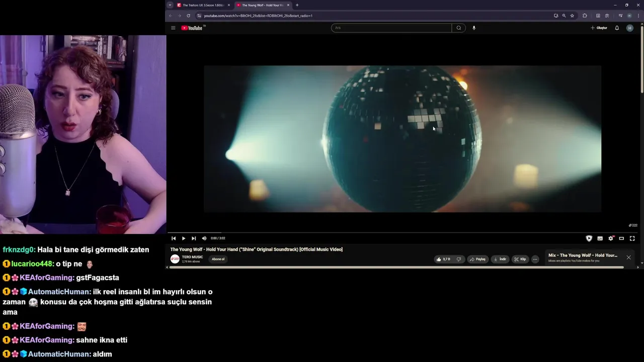Open the tab search dropdown arrow
644x362 pixels.
170,5
